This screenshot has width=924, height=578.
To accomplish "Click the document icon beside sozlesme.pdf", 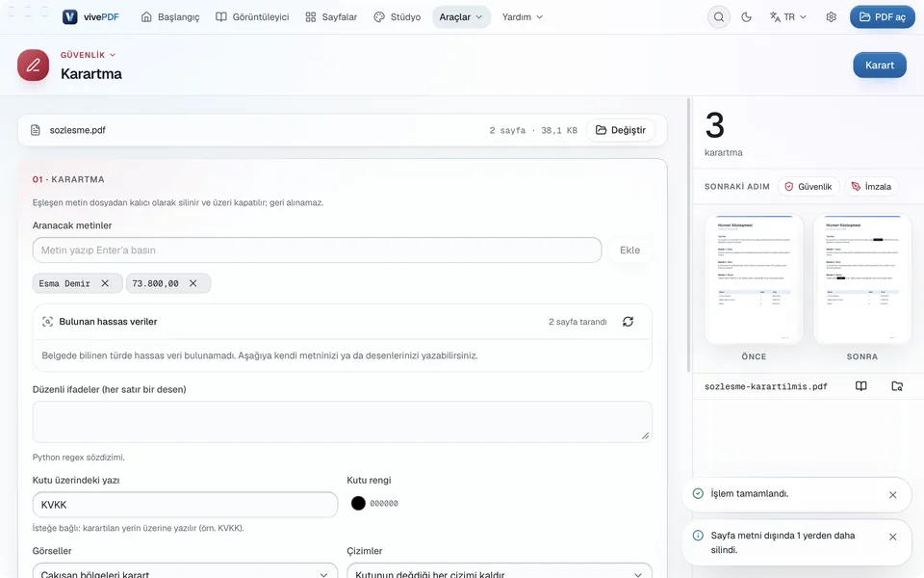I will tap(36, 130).
